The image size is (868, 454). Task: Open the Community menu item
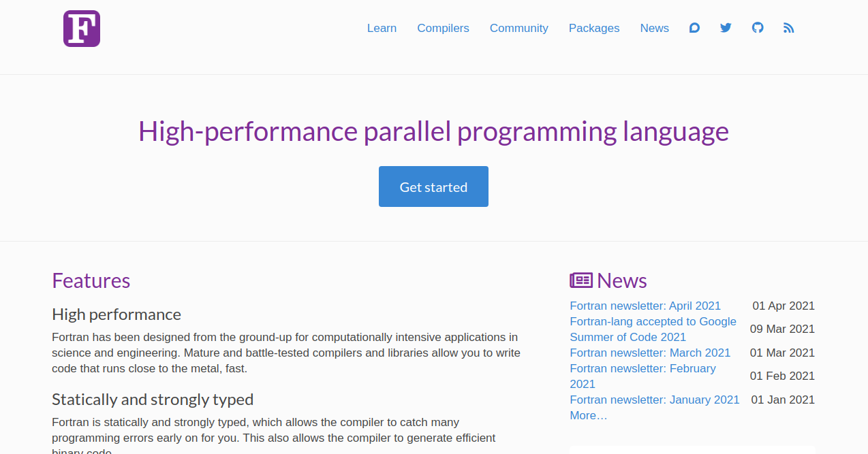pyautogui.click(x=518, y=28)
